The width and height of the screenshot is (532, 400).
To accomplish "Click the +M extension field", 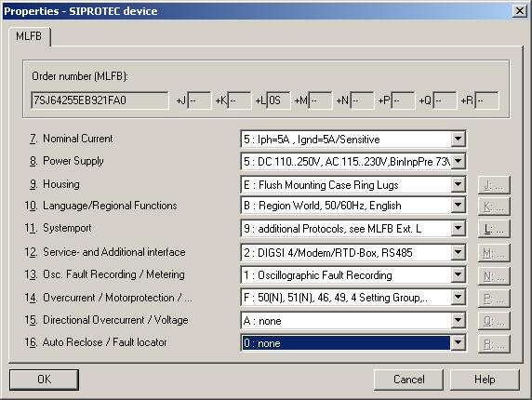I will tap(320, 100).
